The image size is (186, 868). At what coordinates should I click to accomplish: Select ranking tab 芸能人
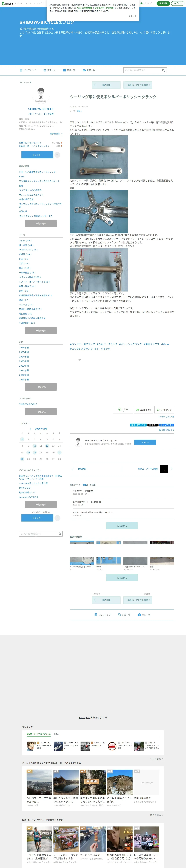(56, 734)
